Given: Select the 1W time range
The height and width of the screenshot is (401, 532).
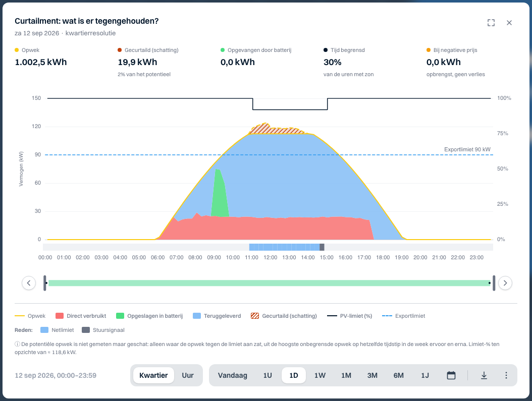Looking at the screenshot, I should pos(320,375).
